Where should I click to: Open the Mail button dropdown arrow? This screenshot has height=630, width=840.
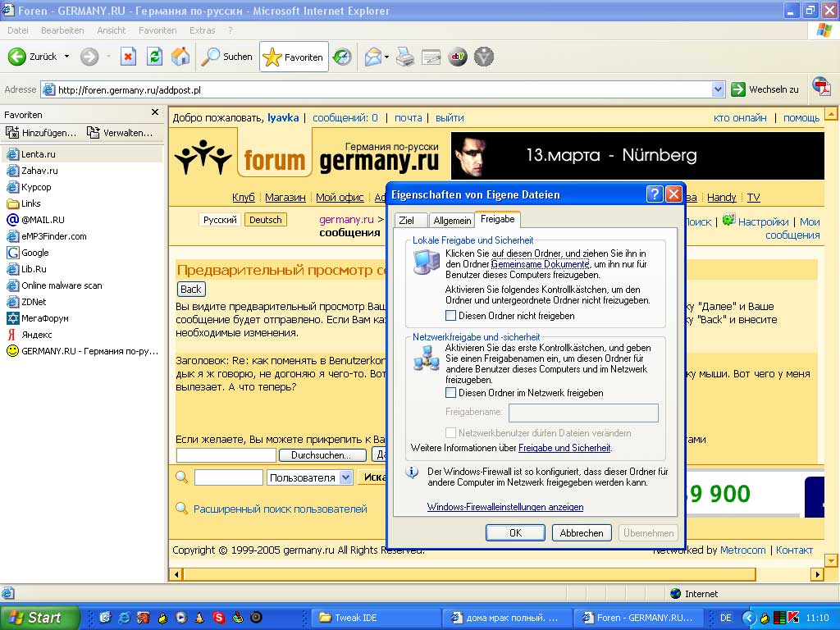click(x=386, y=57)
